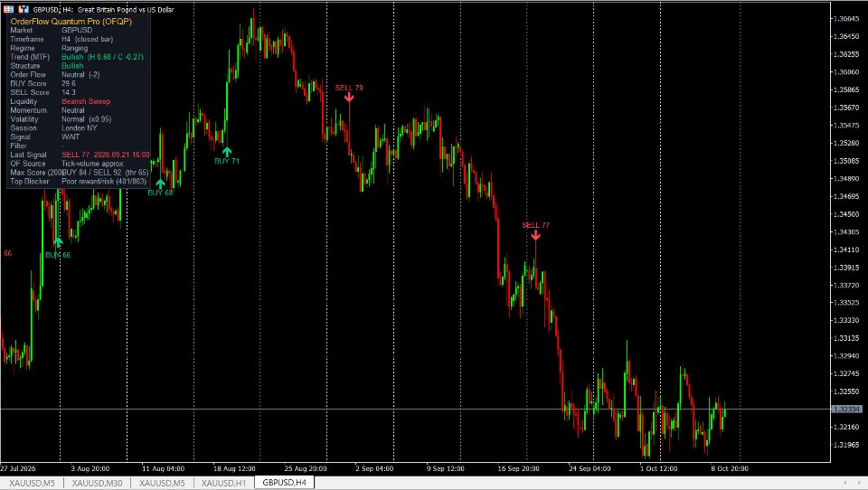Click the Regime value 'Ranging'
868x490 pixels.
point(75,48)
